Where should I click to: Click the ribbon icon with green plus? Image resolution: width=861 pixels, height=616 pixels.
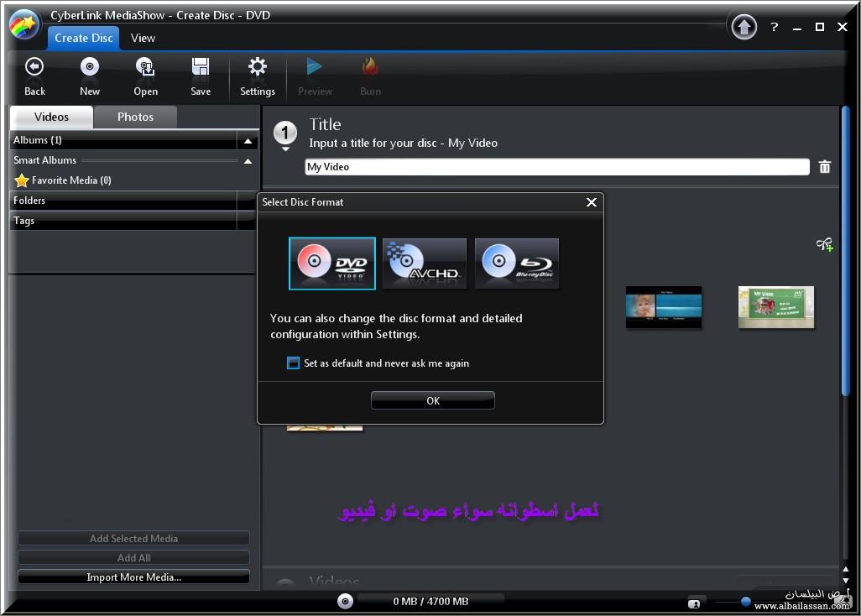825,244
